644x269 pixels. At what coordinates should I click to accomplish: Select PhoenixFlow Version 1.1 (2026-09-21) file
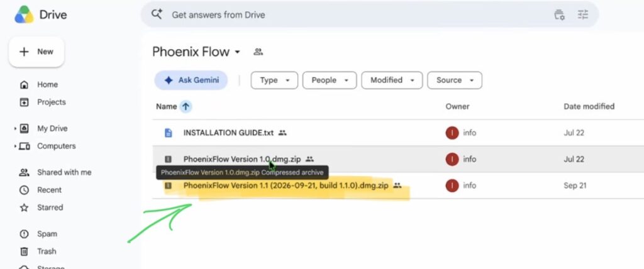point(286,185)
